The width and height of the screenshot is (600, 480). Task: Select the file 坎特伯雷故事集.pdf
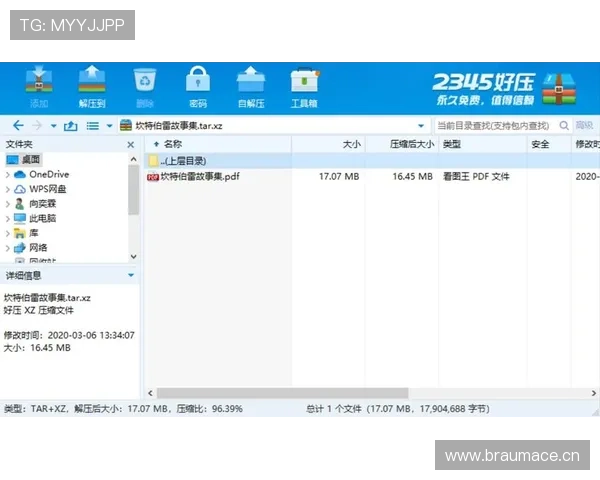click(200, 176)
